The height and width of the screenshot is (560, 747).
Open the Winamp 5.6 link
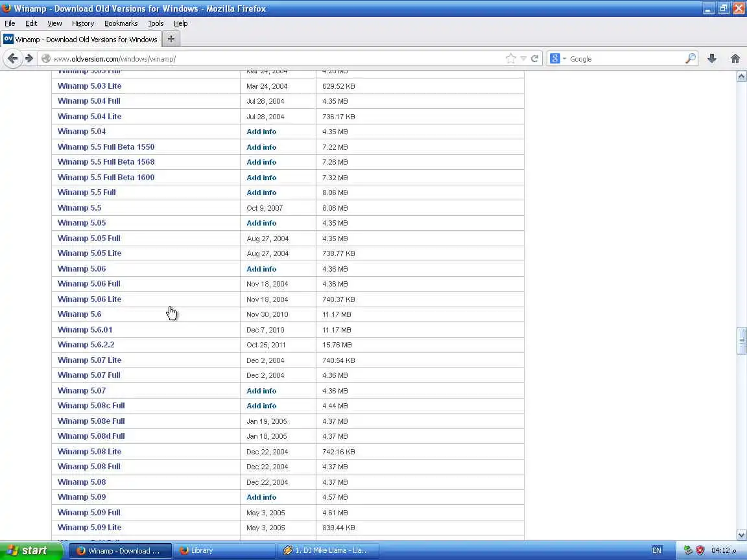tap(80, 314)
